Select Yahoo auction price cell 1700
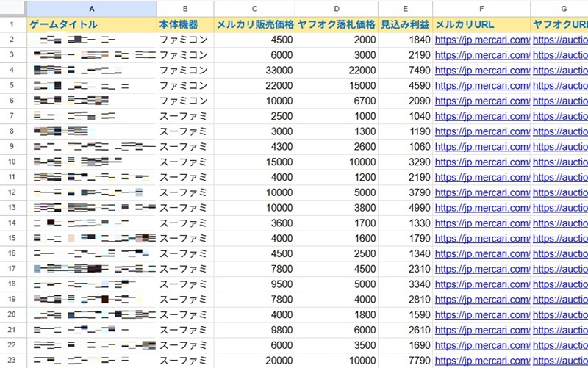 337,223
